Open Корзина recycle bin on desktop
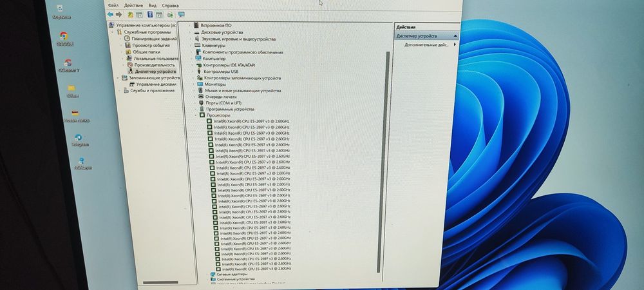The height and width of the screenshot is (290, 644). pos(61,12)
